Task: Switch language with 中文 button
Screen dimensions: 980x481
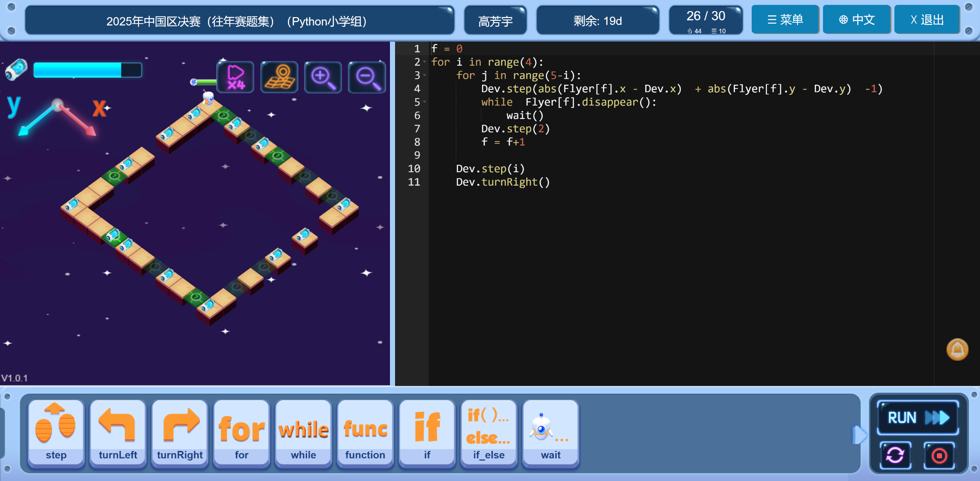Action: (x=856, y=20)
